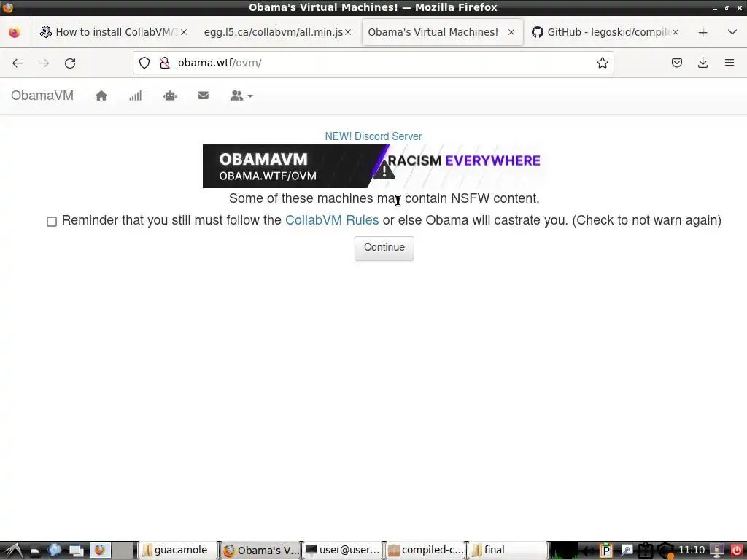Viewport: 747px width, 560px height.
Task: Click the red power button icon
Action: [x=737, y=551]
